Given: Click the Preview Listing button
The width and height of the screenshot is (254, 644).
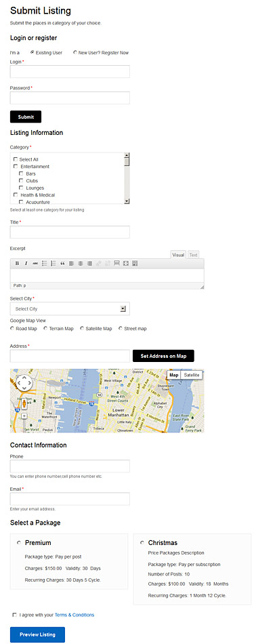Looking at the screenshot, I should (37, 635).
